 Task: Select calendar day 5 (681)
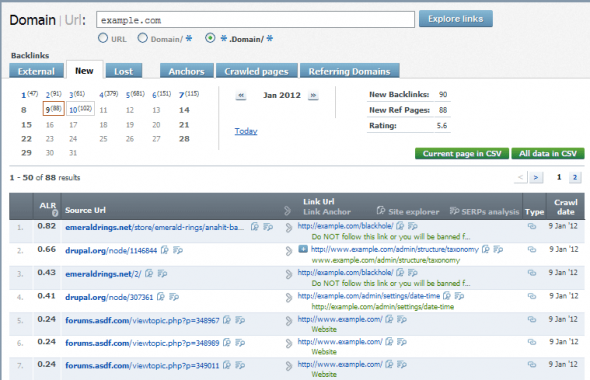135,94
